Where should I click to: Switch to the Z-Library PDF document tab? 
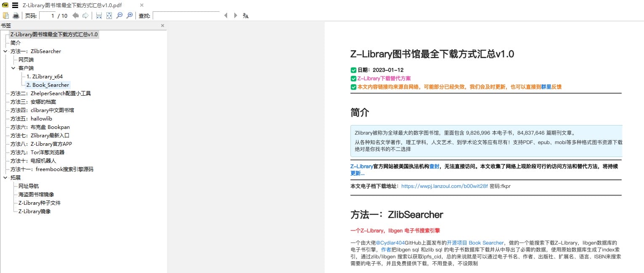[72, 5]
